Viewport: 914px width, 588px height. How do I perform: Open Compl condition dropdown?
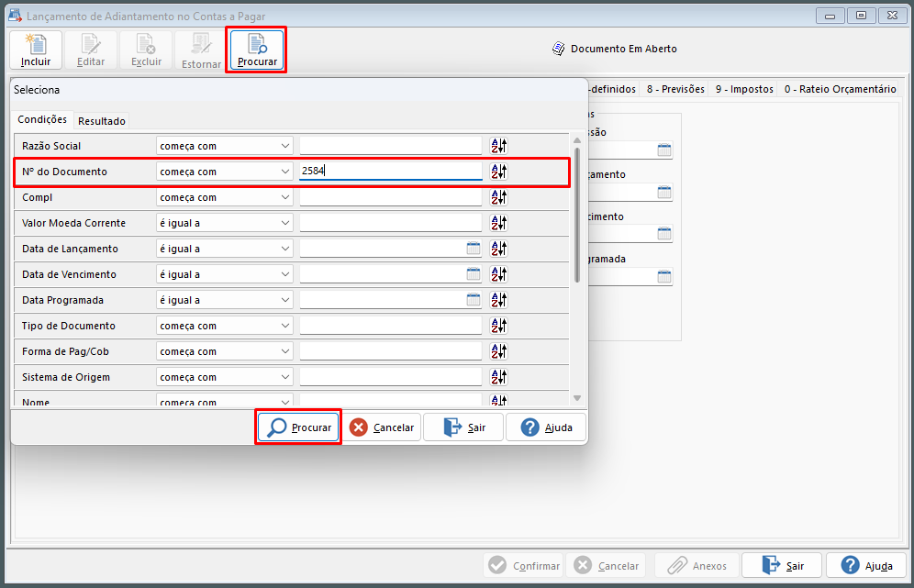click(225, 197)
